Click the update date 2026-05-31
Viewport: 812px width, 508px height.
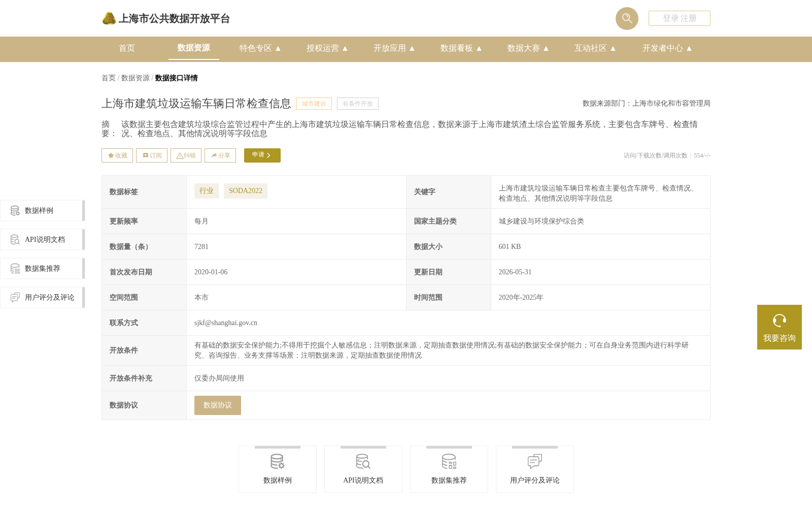point(515,272)
